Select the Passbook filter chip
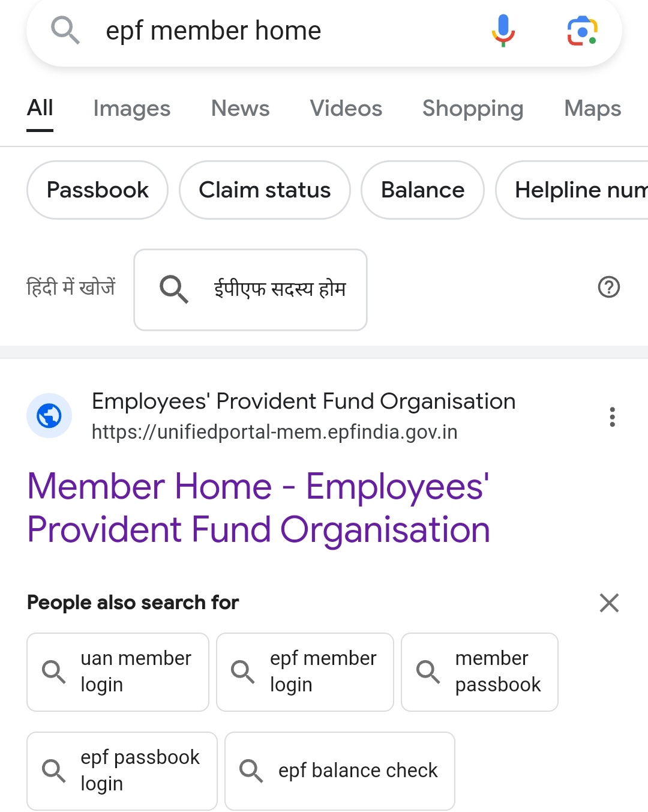This screenshot has height=812, width=648. pos(97,190)
